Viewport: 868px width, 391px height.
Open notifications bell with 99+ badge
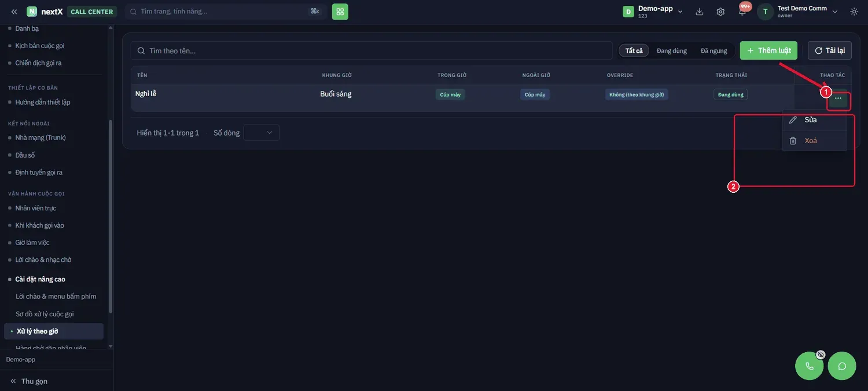742,12
